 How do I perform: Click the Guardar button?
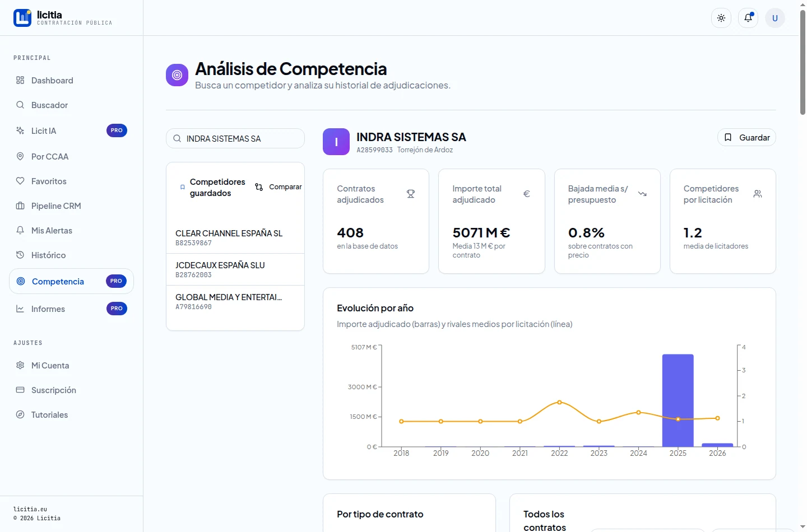tap(746, 137)
